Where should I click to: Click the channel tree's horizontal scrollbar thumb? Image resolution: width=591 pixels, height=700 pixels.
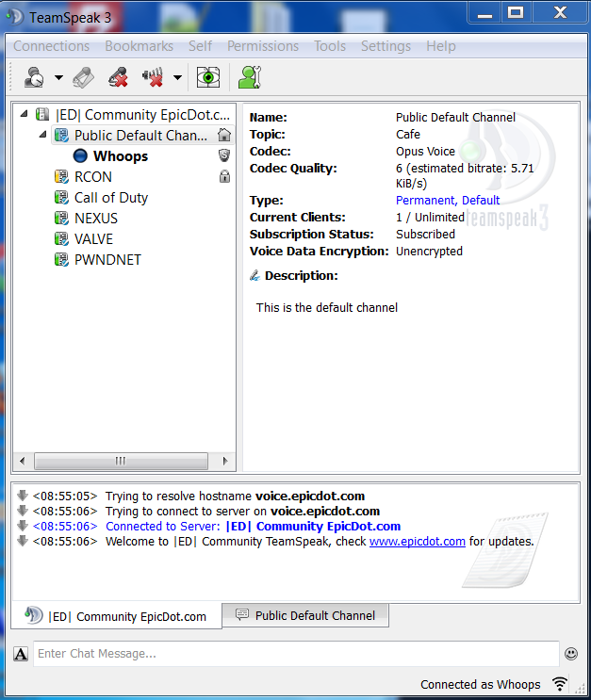point(121,461)
